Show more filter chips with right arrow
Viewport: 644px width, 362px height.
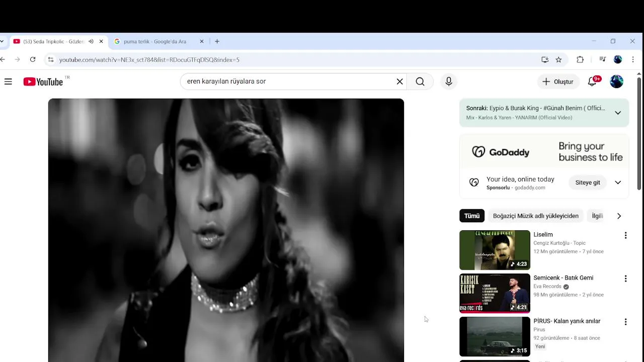619,216
